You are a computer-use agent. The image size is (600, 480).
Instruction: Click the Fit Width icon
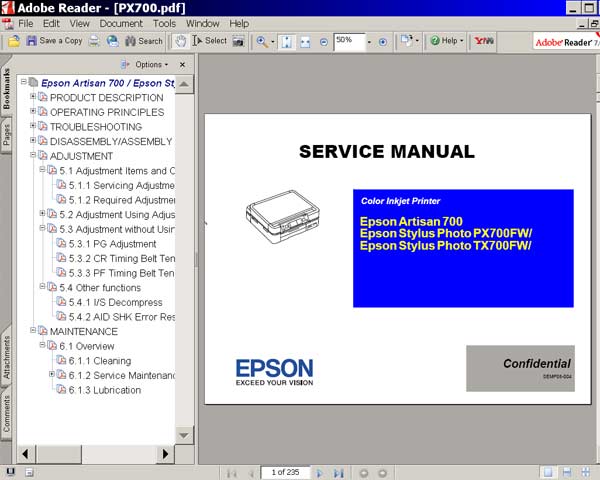coord(305,42)
